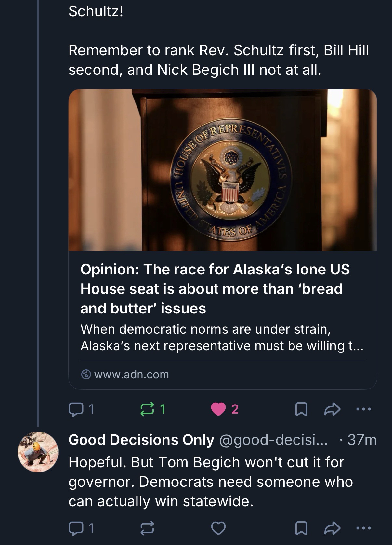Image resolution: width=392 pixels, height=545 pixels.
Task: Like the Good Decisions Only comment
Action: (218, 528)
